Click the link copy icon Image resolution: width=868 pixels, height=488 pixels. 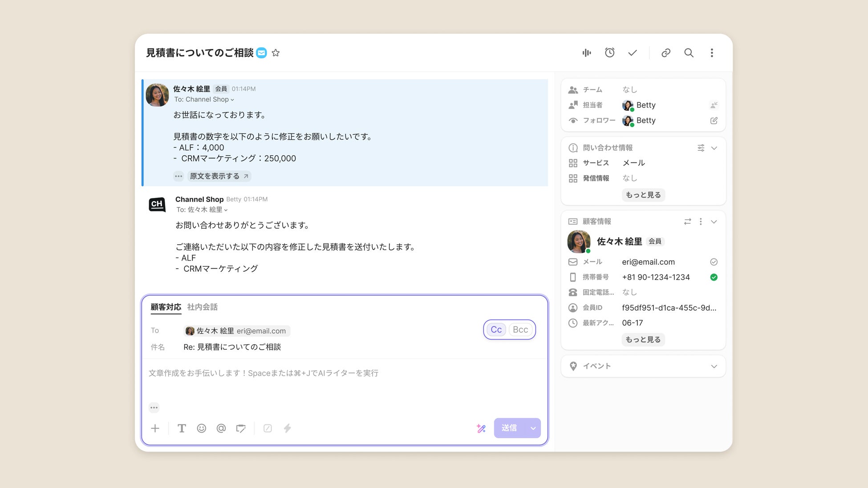coord(665,53)
